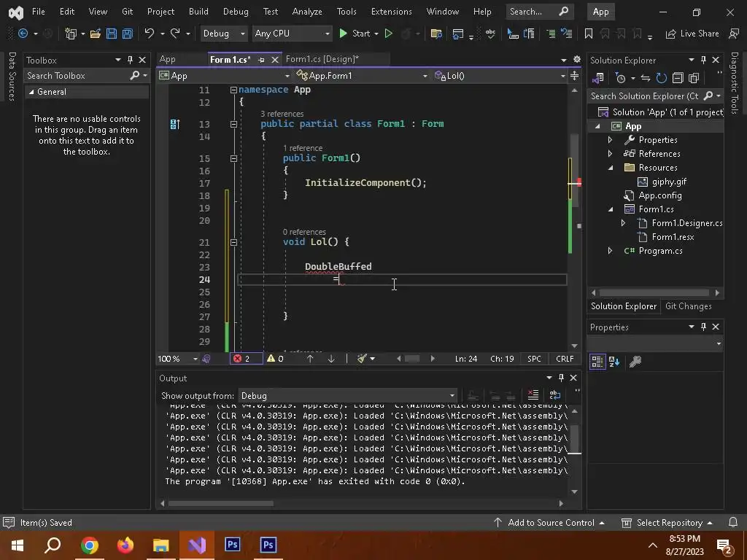Switch to Form1.cs [Design]* tab
Screen dimensions: 747x560
coord(322,59)
